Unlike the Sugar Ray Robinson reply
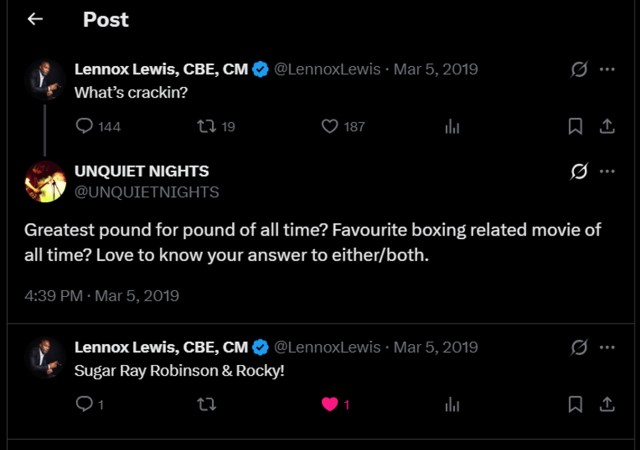640x450 pixels. click(x=330, y=404)
